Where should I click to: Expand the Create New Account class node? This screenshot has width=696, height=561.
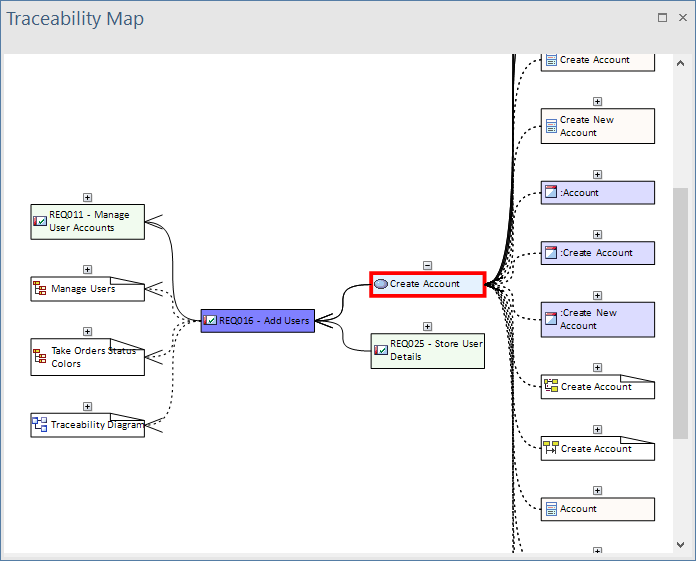coord(597,102)
